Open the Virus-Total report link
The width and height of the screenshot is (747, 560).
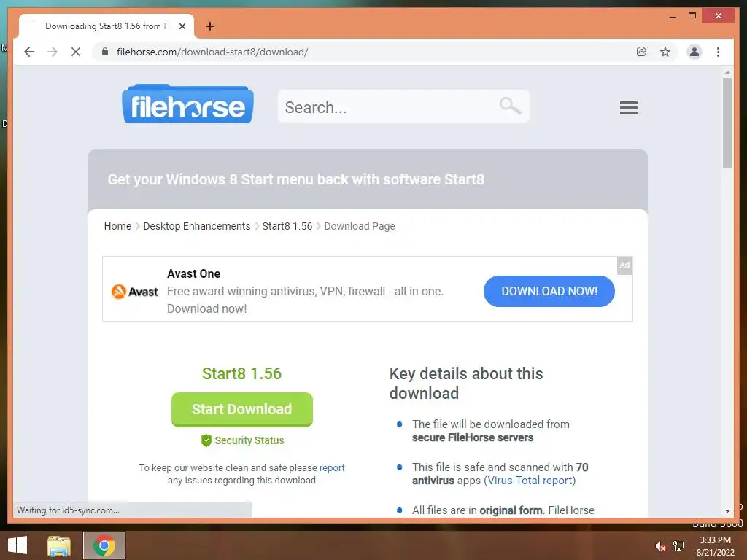[x=530, y=481]
